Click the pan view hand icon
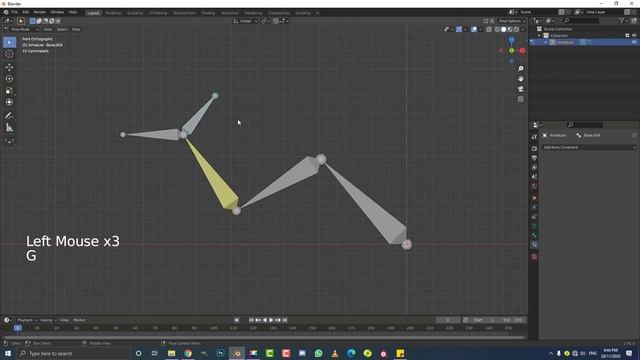 (x=521, y=79)
